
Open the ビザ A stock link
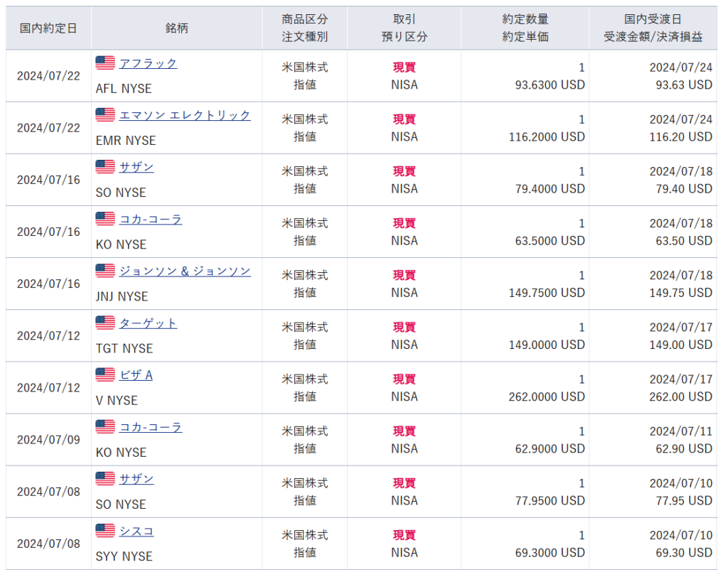click(x=136, y=375)
